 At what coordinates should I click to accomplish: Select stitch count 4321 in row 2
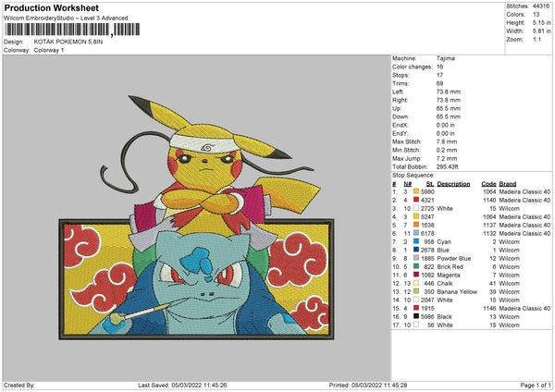coord(427,201)
